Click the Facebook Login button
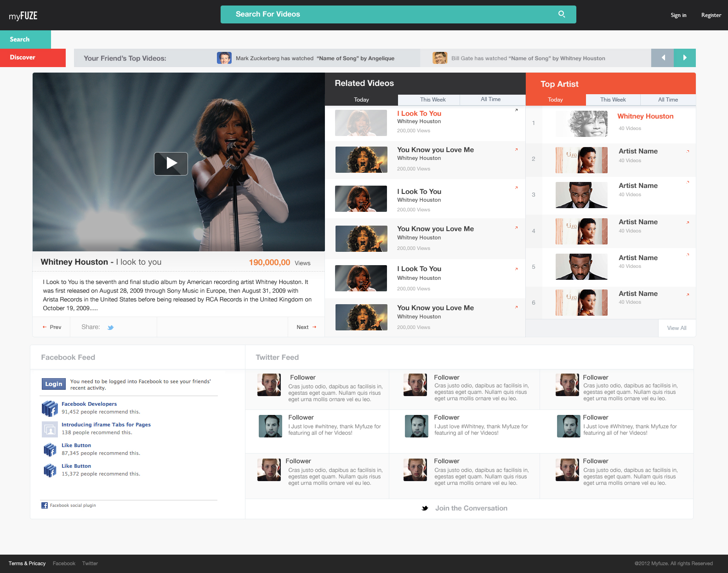This screenshot has width=728, height=573. pos(54,384)
